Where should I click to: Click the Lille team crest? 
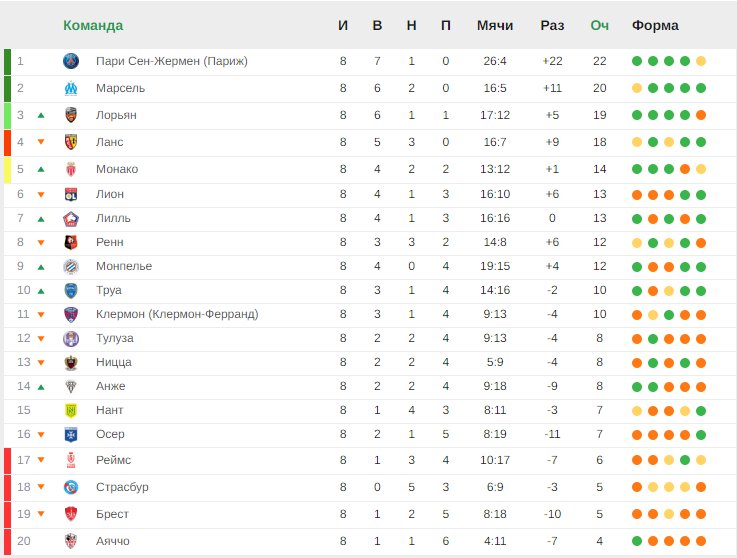click(70, 218)
